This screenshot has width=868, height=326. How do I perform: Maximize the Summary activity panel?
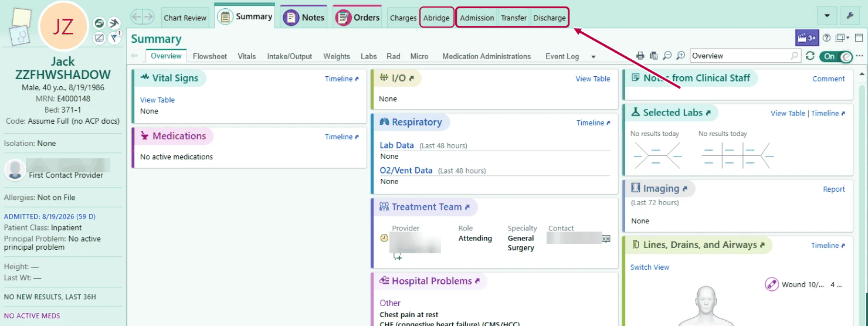coord(859,38)
